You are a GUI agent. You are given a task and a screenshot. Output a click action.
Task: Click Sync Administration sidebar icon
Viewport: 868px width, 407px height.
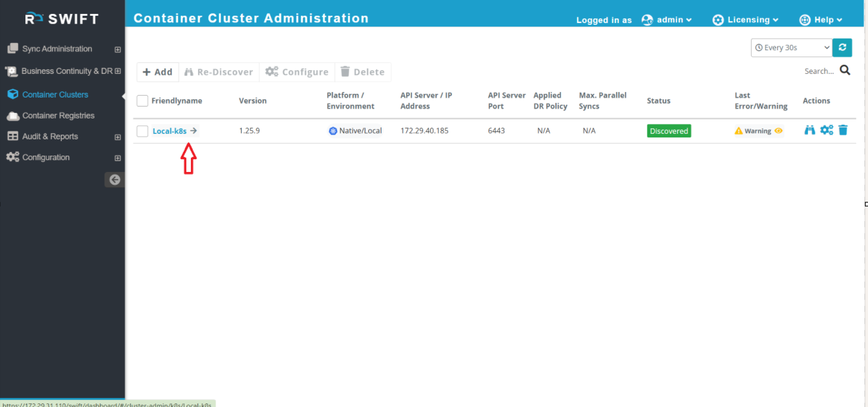tap(12, 48)
